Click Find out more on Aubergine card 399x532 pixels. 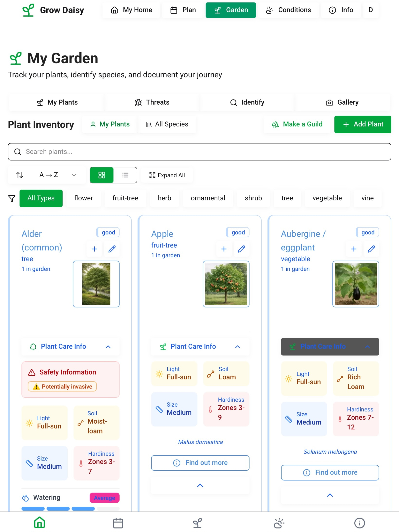click(330, 473)
